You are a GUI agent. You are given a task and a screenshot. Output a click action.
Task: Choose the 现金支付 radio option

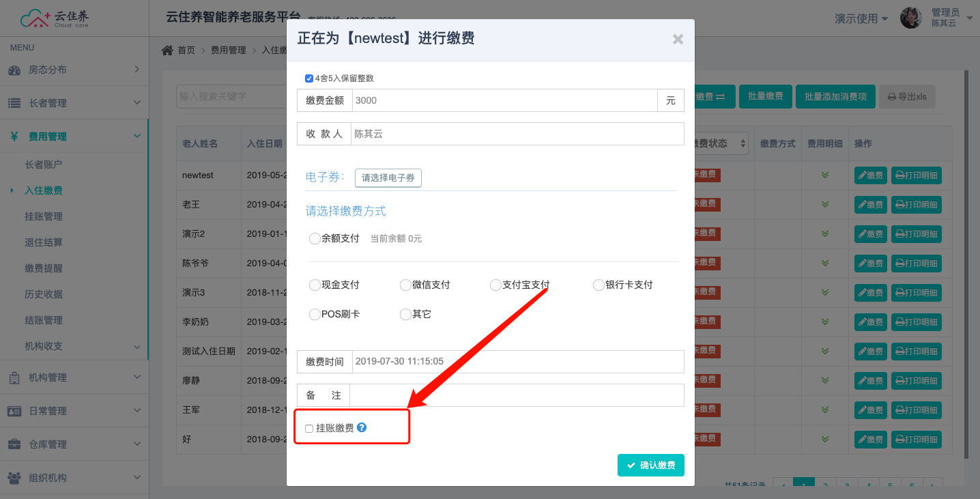315,285
